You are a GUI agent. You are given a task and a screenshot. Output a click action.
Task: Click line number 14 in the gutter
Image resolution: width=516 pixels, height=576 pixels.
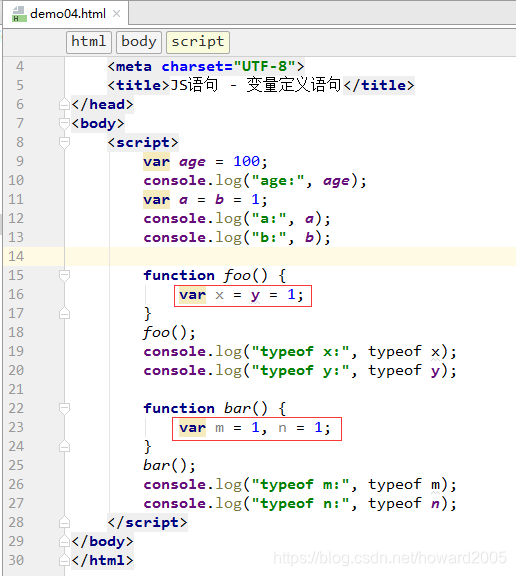coord(16,256)
